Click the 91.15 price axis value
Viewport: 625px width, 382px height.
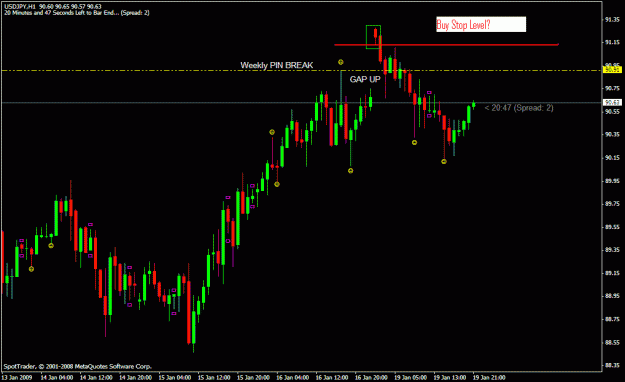coord(612,42)
